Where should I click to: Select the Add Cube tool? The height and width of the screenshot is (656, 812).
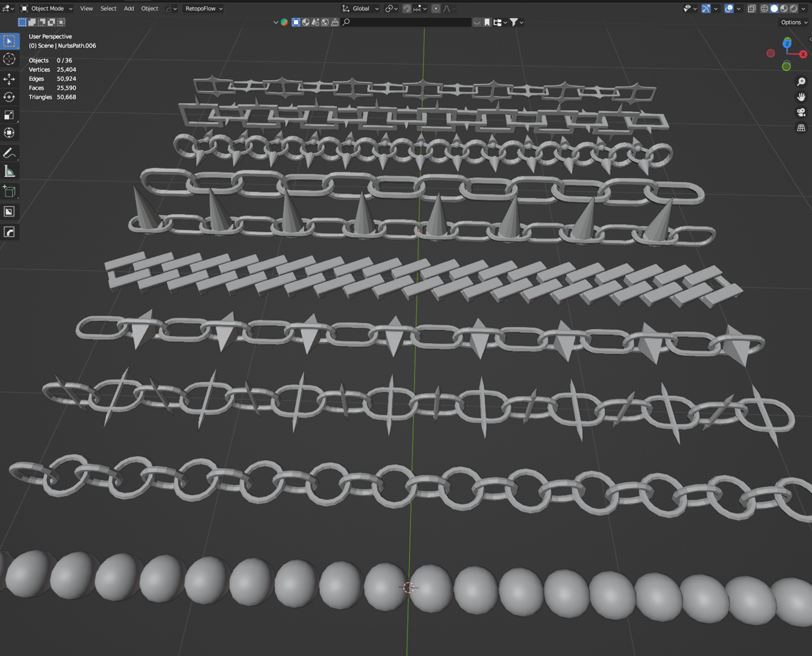[9, 191]
